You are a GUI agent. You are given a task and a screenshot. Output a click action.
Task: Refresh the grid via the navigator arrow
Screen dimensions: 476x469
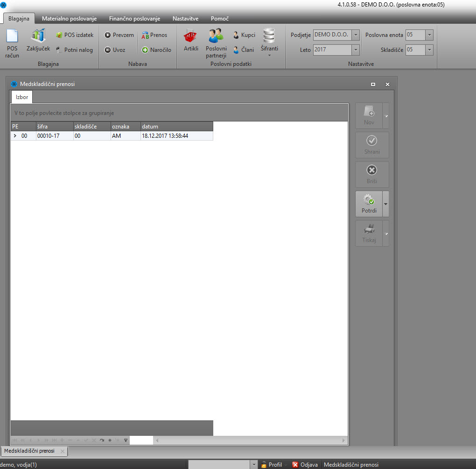point(102,440)
